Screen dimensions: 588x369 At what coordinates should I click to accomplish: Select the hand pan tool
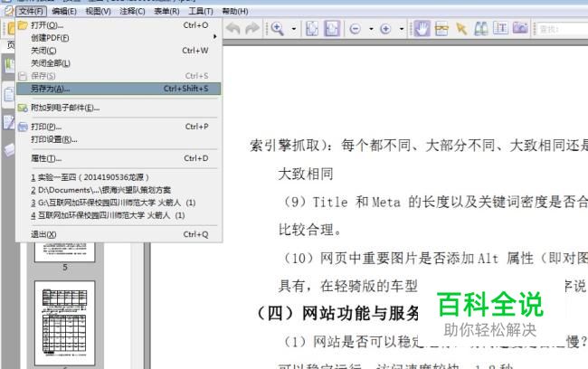tap(422, 29)
